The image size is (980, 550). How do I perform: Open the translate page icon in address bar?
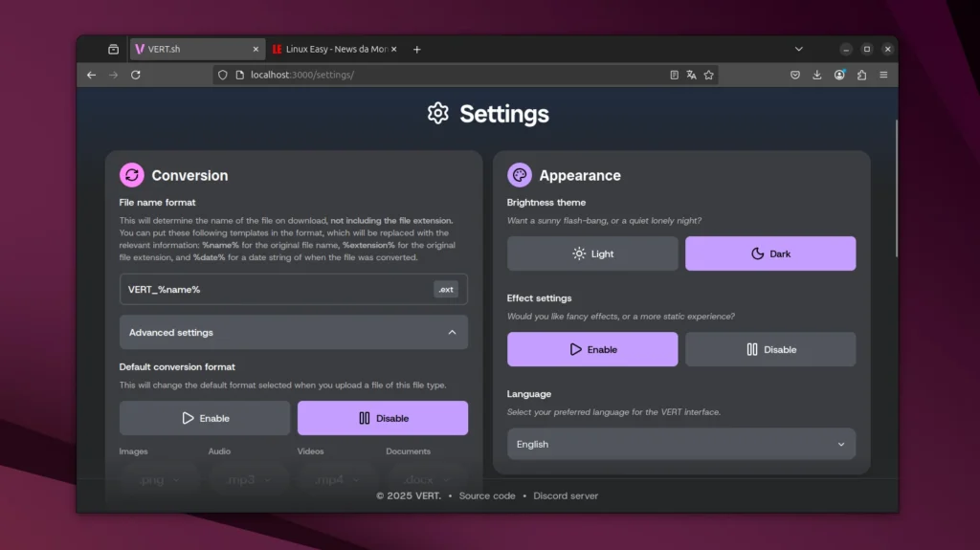[691, 75]
